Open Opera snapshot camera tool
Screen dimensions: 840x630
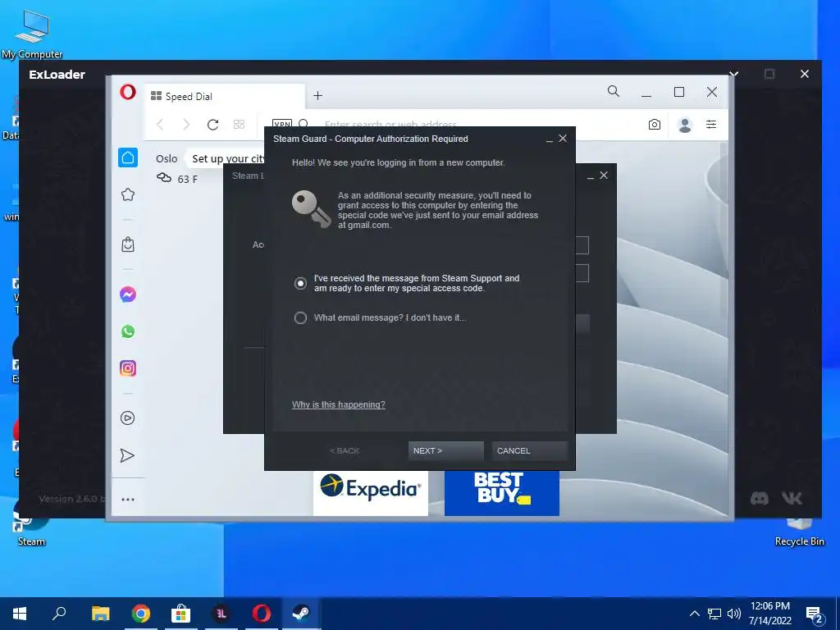[654, 125]
